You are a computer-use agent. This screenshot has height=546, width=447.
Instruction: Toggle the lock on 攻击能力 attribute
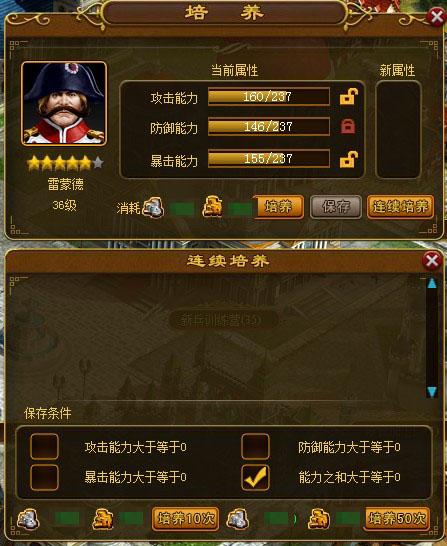pyautogui.click(x=348, y=96)
